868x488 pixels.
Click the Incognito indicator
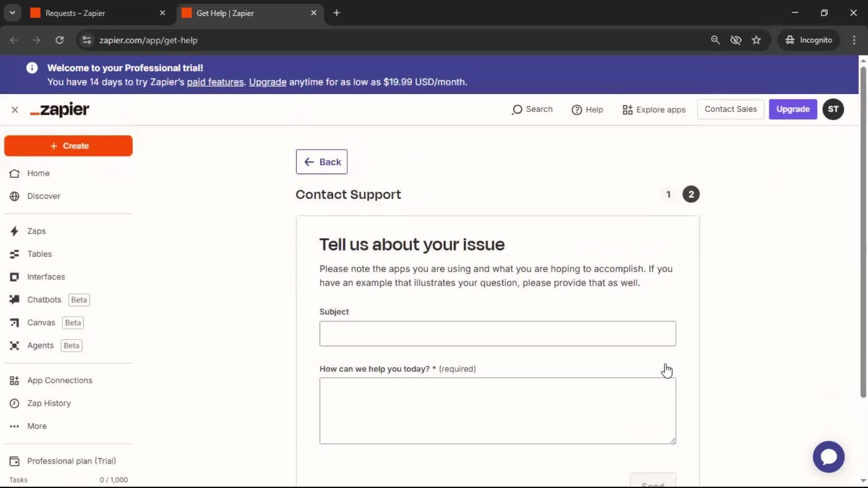[x=808, y=40]
